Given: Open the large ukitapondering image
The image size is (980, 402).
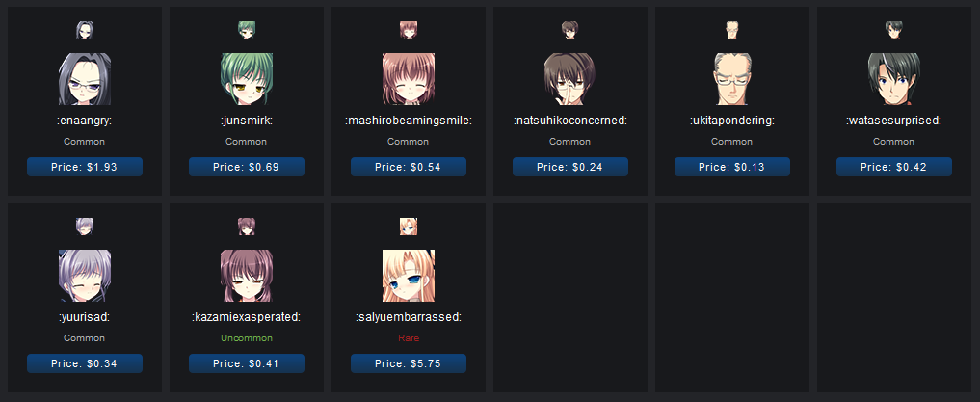Looking at the screenshot, I should click(732, 79).
